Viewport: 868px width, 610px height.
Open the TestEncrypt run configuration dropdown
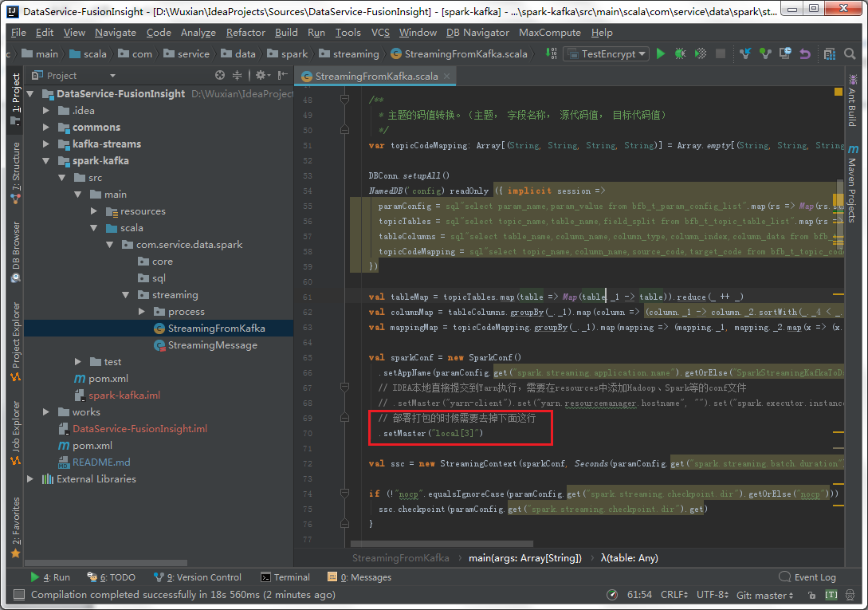(606, 53)
